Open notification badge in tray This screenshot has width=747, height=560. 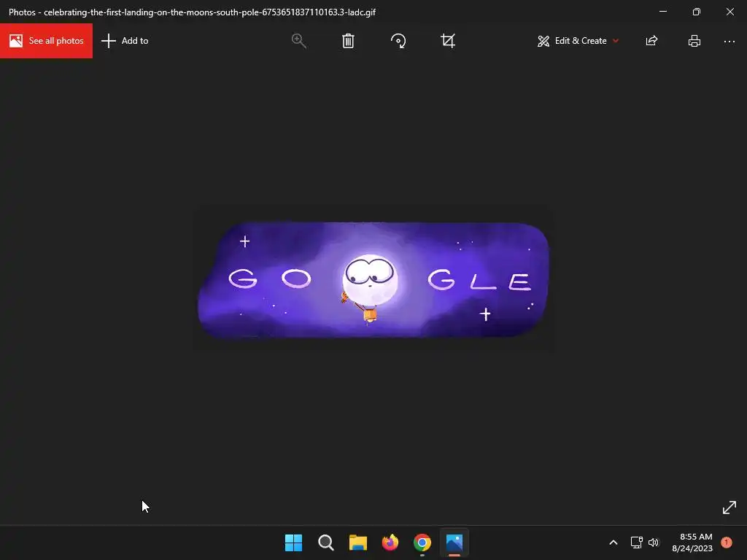[727, 542]
